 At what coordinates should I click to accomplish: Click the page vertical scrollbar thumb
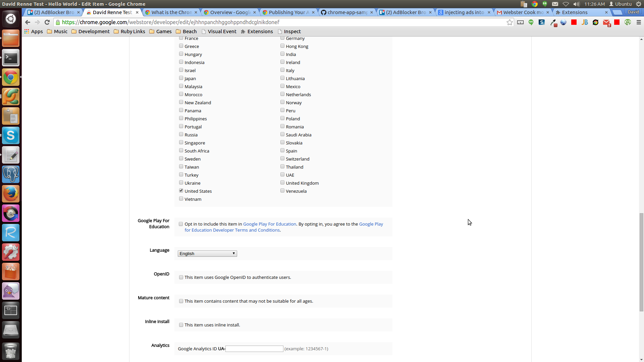(641, 262)
